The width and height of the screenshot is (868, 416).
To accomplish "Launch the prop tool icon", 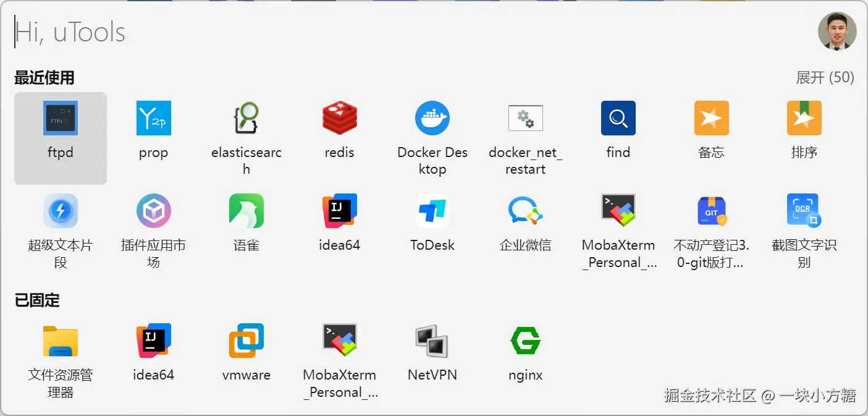I will 153,118.
